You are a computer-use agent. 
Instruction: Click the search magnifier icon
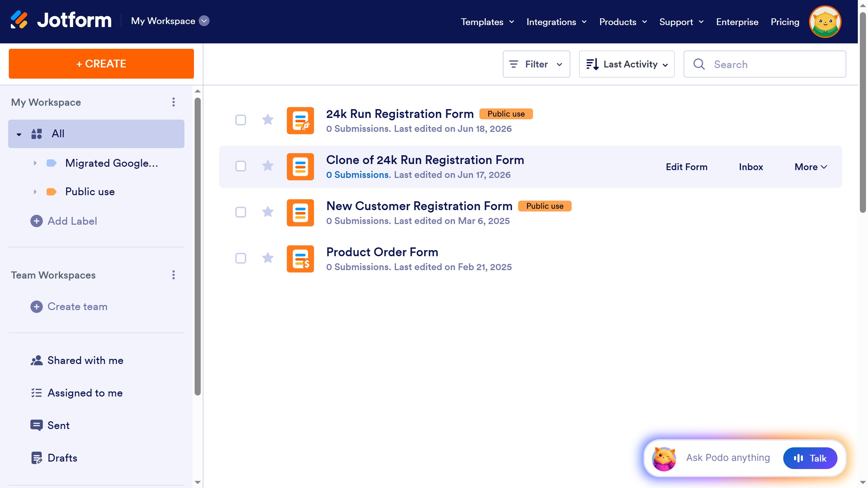(699, 64)
